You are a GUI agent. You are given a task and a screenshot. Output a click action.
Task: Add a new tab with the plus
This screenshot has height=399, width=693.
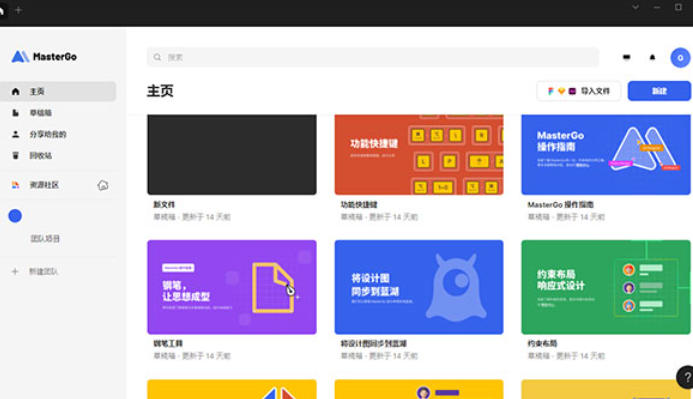[18, 10]
